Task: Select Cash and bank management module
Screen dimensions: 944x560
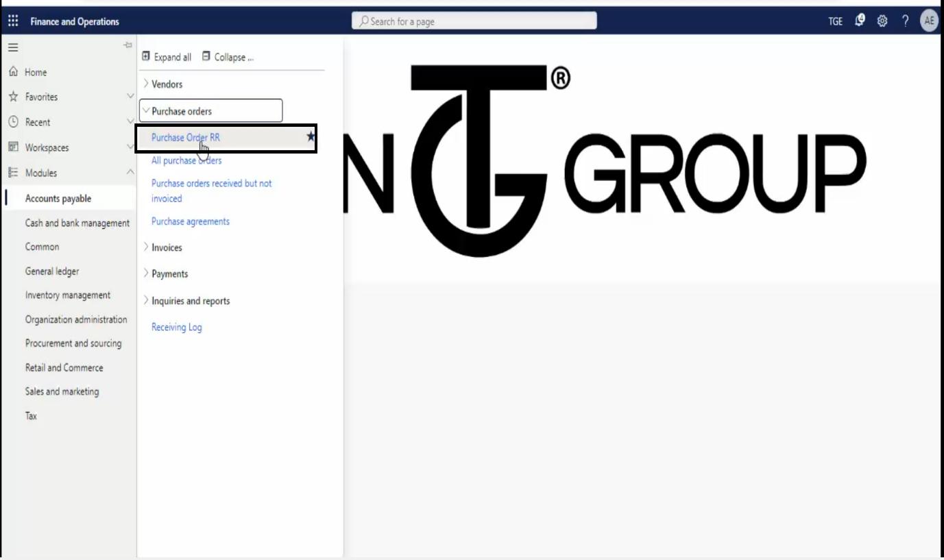Action: (77, 223)
